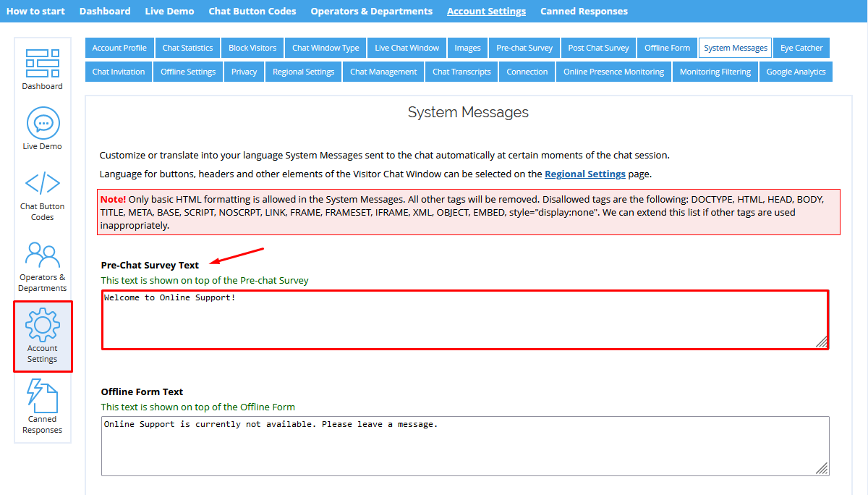Image resolution: width=868 pixels, height=495 pixels.
Task: Switch to the Account Profile tab
Action: tap(119, 47)
